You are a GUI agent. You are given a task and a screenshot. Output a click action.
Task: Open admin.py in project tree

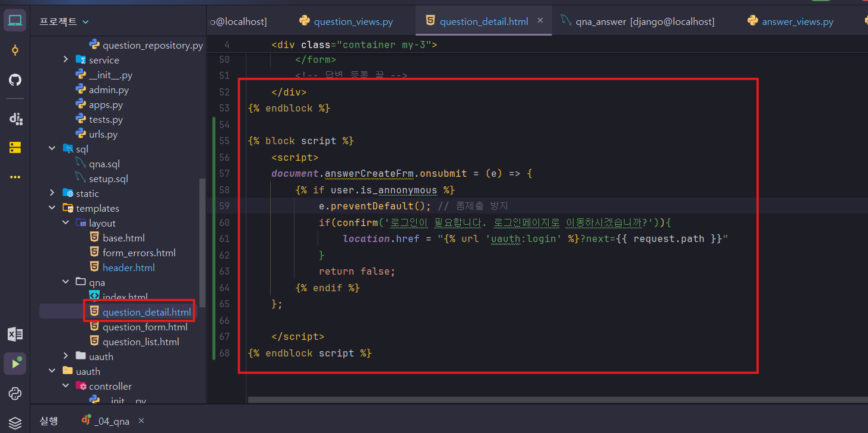[102, 90]
